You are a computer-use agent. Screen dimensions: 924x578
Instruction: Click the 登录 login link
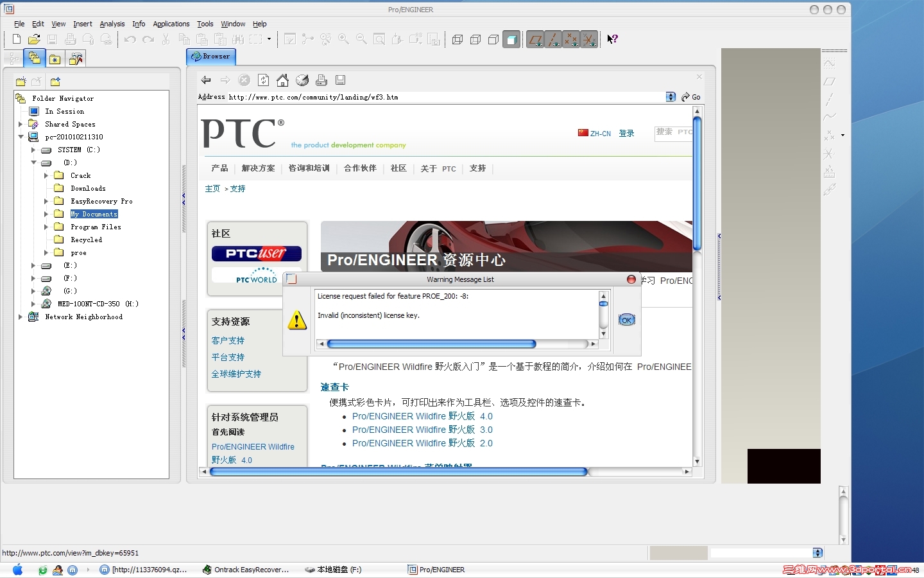click(626, 133)
